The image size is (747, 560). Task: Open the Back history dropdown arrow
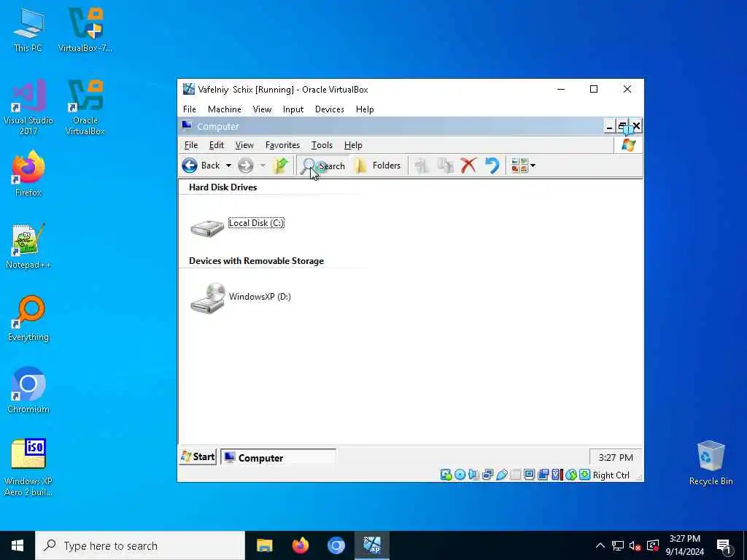[x=228, y=166]
